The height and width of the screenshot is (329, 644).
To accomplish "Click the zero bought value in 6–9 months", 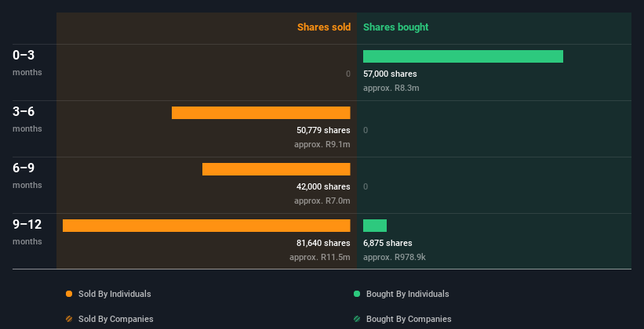I will click(366, 186).
